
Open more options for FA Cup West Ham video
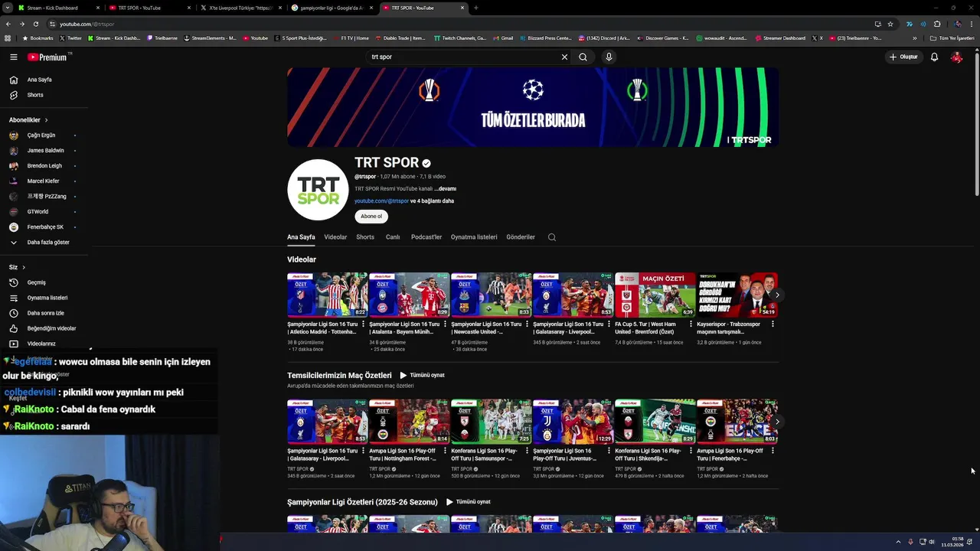click(691, 324)
